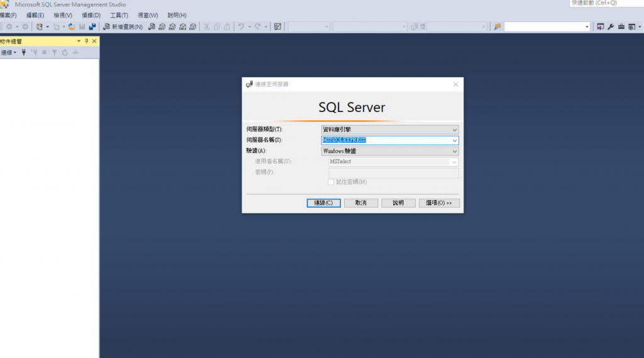Click the Save All toolbar icon
The width and height of the screenshot is (644, 358).
92,26
